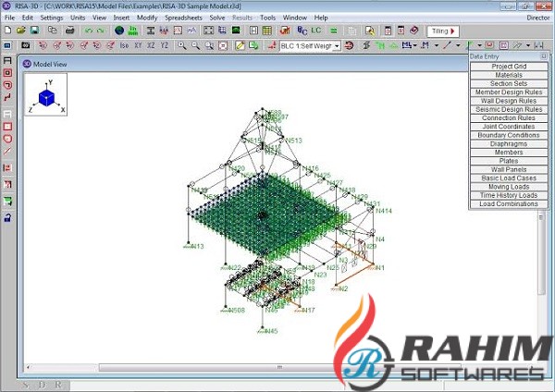
Task: Click the lock icon in left toolbar
Action: click(x=7, y=217)
